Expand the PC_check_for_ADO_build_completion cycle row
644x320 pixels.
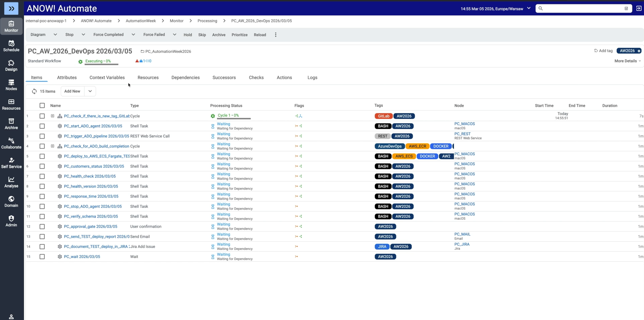pyautogui.click(x=53, y=146)
